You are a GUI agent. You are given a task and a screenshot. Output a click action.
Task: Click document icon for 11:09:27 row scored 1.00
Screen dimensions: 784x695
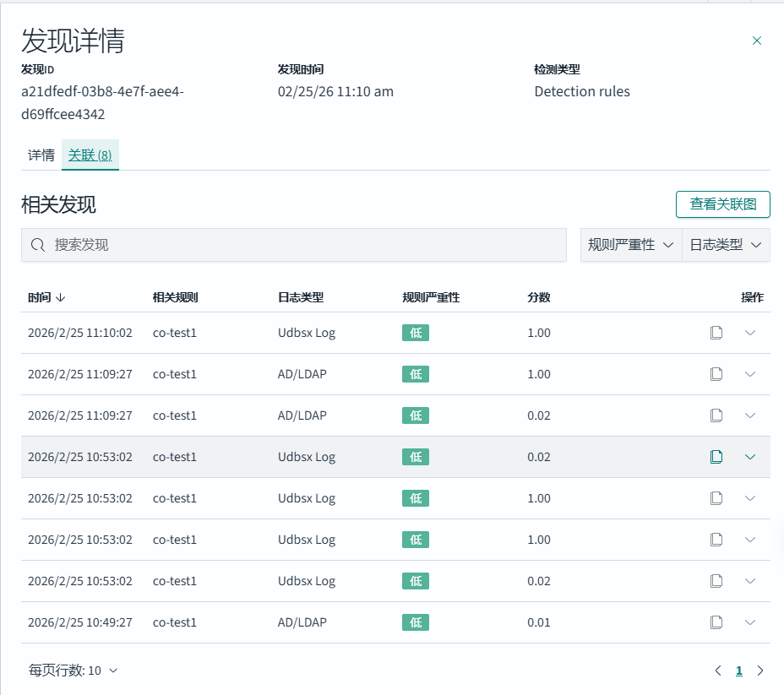click(716, 374)
